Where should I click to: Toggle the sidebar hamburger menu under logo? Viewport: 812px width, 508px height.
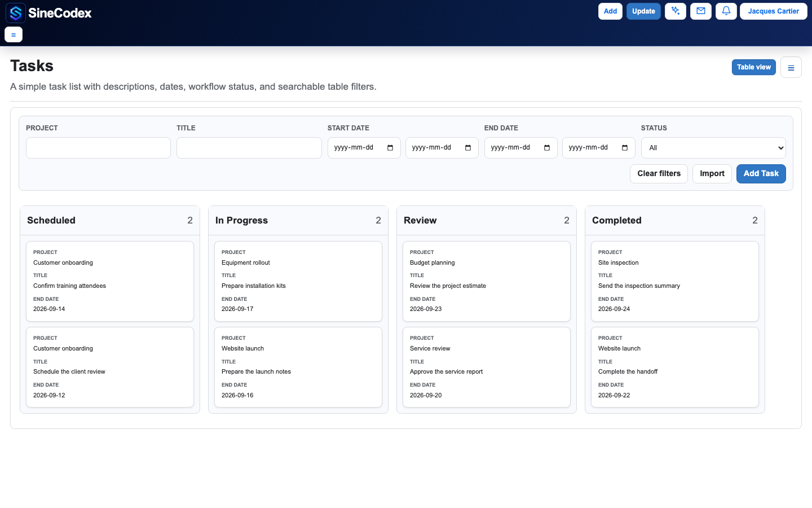click(x=14, y=34)
